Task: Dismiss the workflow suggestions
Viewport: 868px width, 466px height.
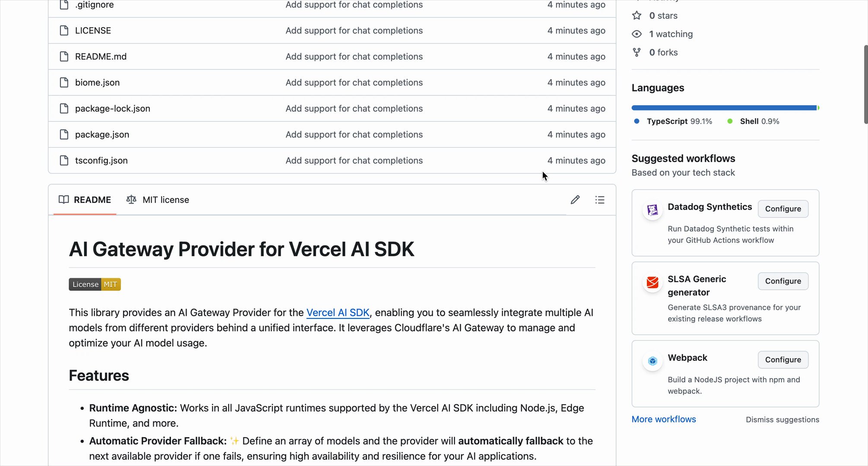Action: tap(782, 420)
